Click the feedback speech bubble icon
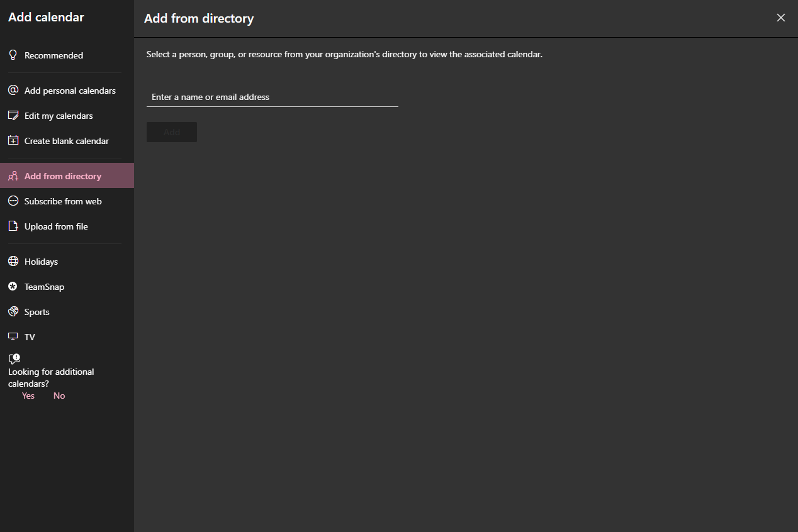The width and height of the screenshot is (798, 532). (x=14, y=359)
